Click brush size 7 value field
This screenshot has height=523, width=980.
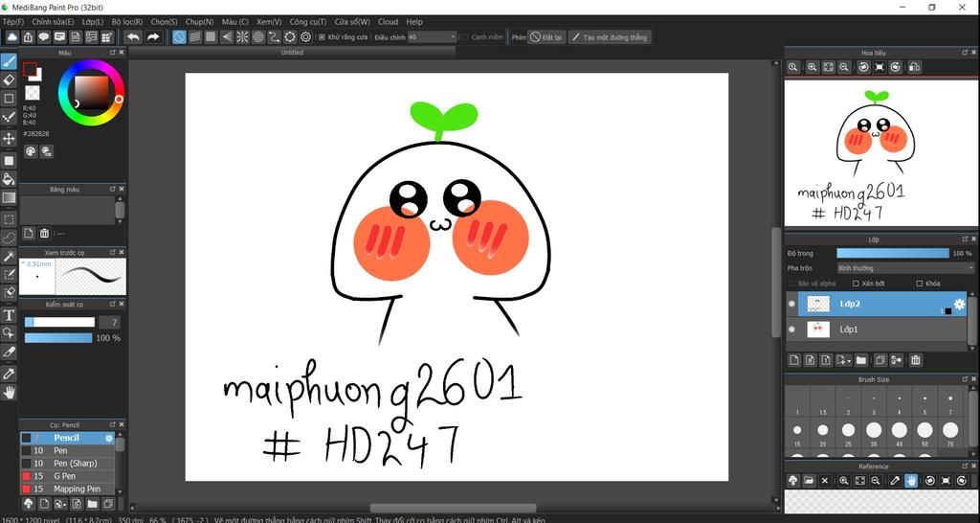pyautogui.click(x=109, y=322)
